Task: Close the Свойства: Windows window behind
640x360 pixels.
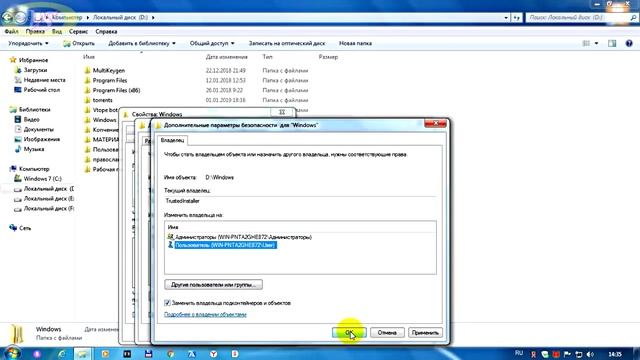Action: pos(282,112)
